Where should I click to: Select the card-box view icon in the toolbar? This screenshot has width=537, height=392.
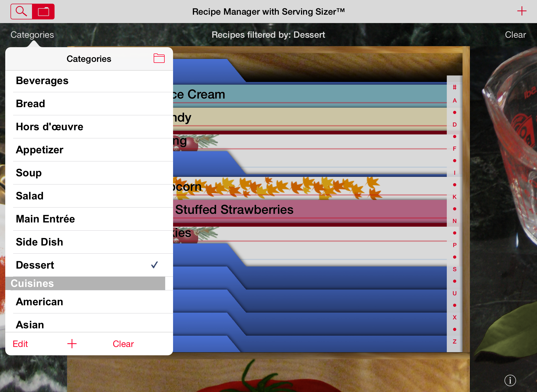44,12
